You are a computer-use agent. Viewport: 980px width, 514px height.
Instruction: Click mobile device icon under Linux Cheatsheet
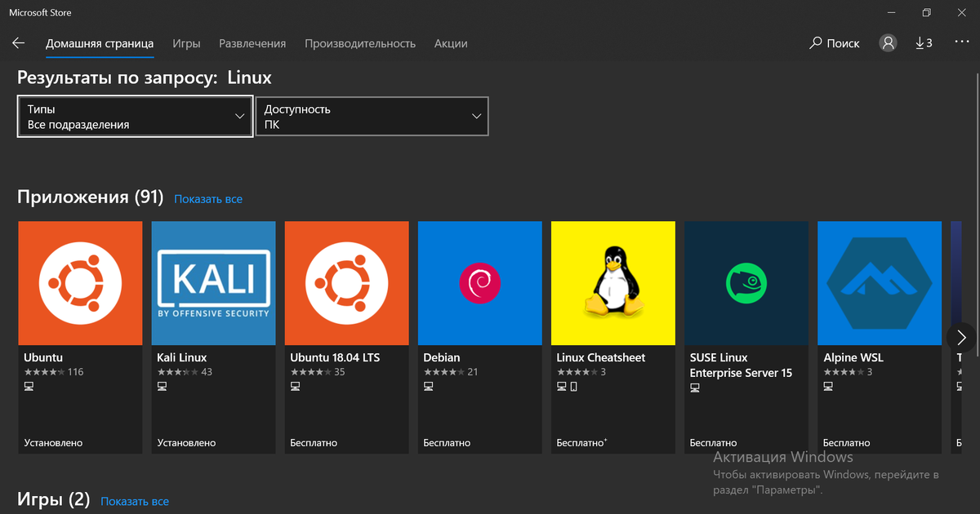pos(573,387)
